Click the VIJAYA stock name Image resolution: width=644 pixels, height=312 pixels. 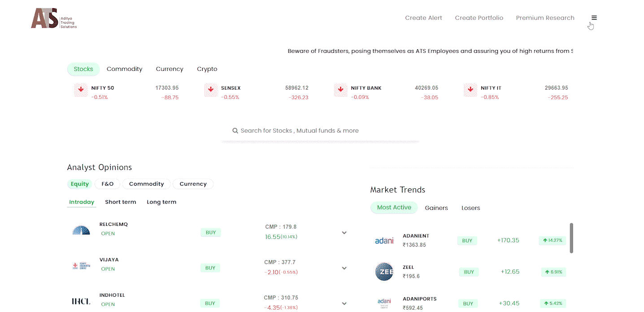[x=109, y=260]
